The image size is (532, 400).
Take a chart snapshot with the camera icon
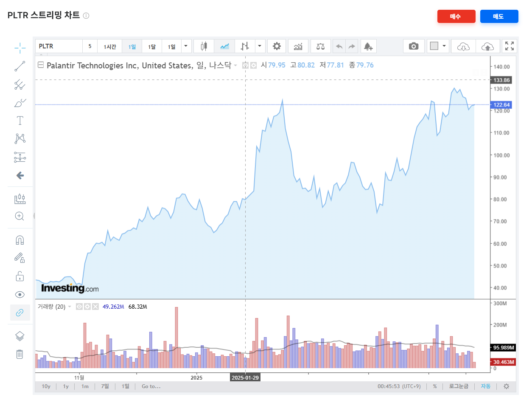414,46
